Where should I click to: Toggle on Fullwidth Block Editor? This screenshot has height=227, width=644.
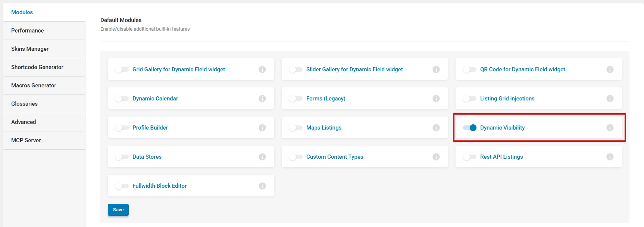[122, 186]
